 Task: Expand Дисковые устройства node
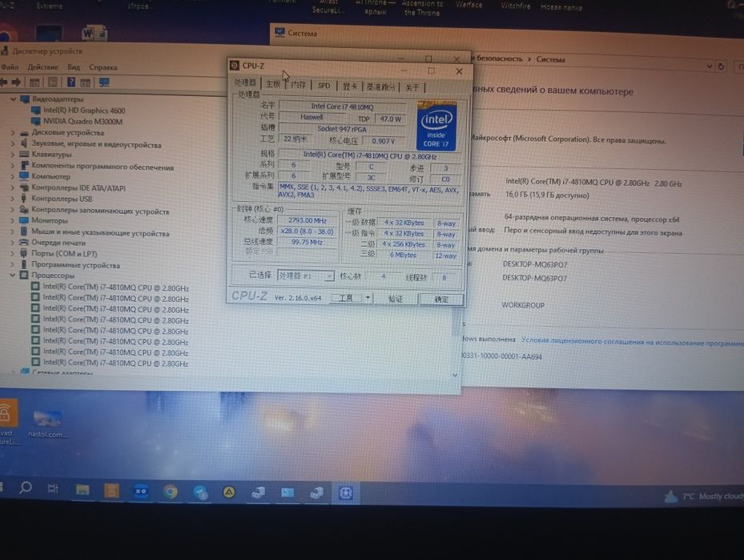[x=13, y=133]
